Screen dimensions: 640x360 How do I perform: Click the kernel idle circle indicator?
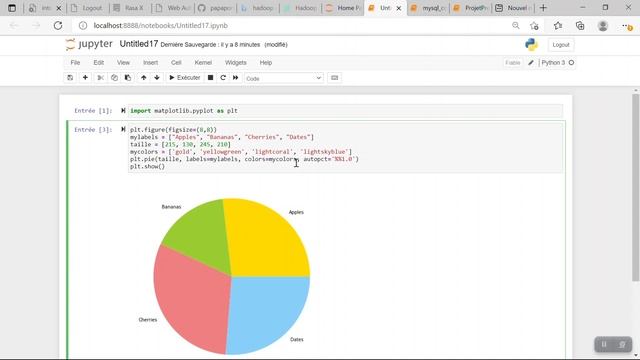(571, 62)
